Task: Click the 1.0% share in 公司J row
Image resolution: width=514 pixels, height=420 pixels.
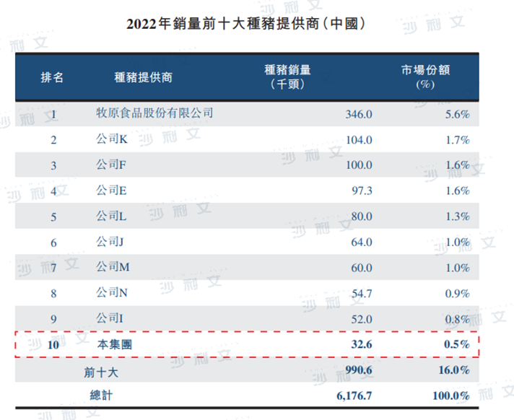Action: coord(458,242)
